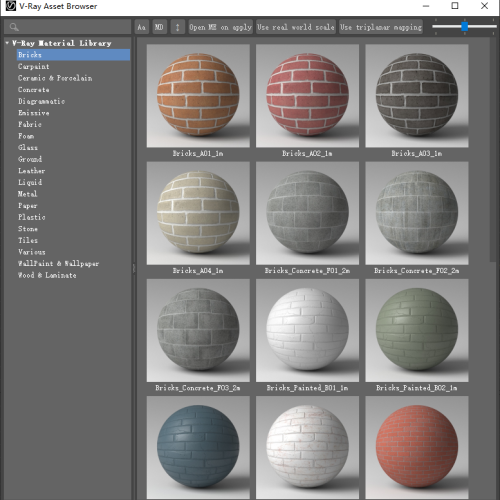This screenshot has height=500, width=500.
Task: Select the Concrete category
Action: click(34, 90)
